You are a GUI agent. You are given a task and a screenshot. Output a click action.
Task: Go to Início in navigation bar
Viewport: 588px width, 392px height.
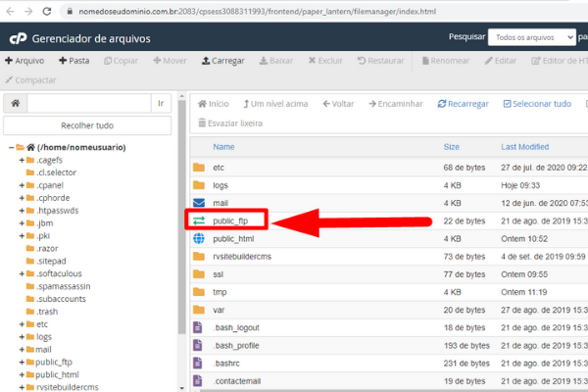(x=214, y=104)
